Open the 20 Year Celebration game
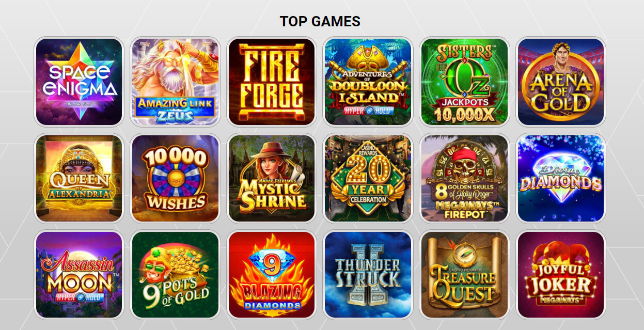The image size is (644, 330). 368,178
